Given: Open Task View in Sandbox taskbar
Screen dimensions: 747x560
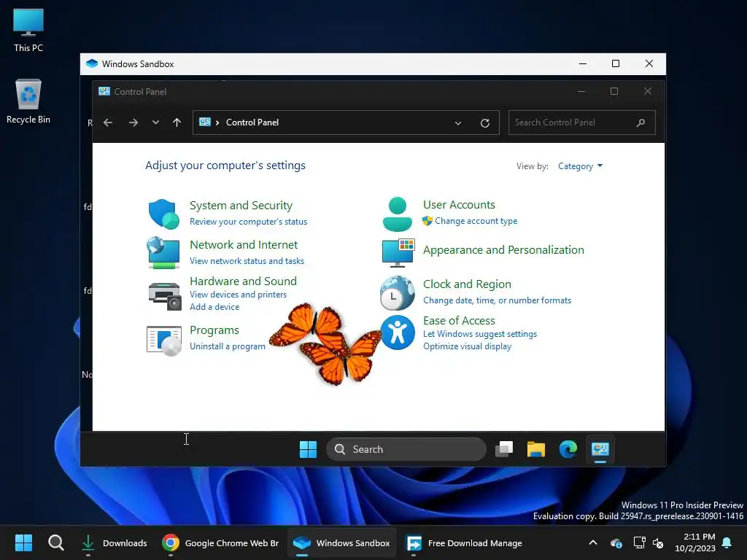Looking at the screenshot, I should [x=504, y=449].
